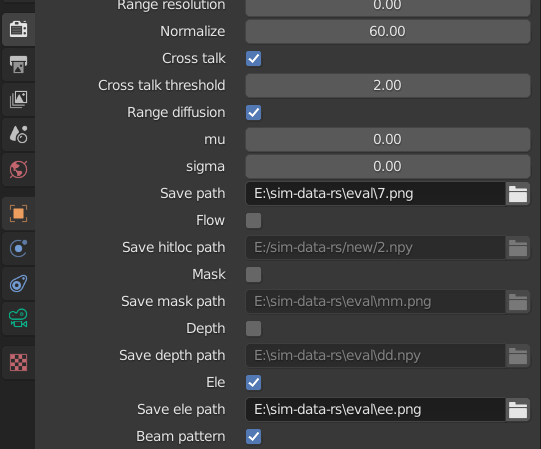
Task: Open the View Layer properties tab
Action: (x=18, y=99)
